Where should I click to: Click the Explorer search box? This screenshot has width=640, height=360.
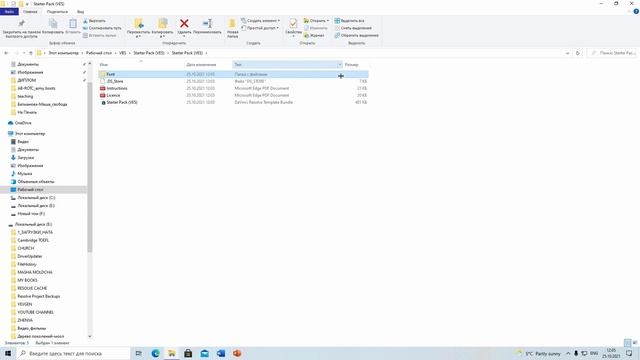[x=613, y=53]
